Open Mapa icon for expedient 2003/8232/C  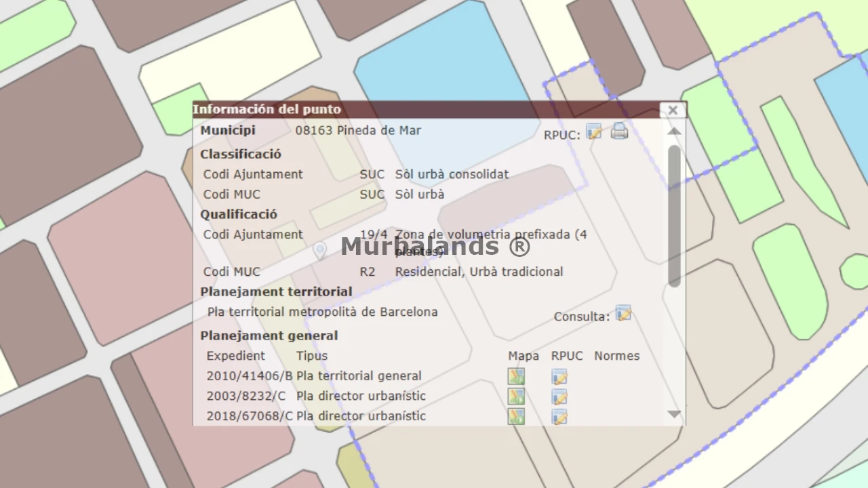tap(516, 396)
